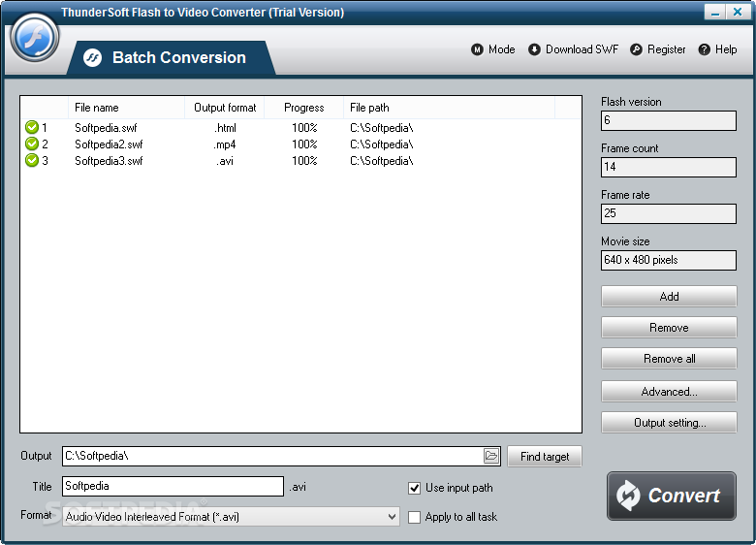Click the Movie size field
Viewport: 756px width, 545px height.
tap(668, 260)
